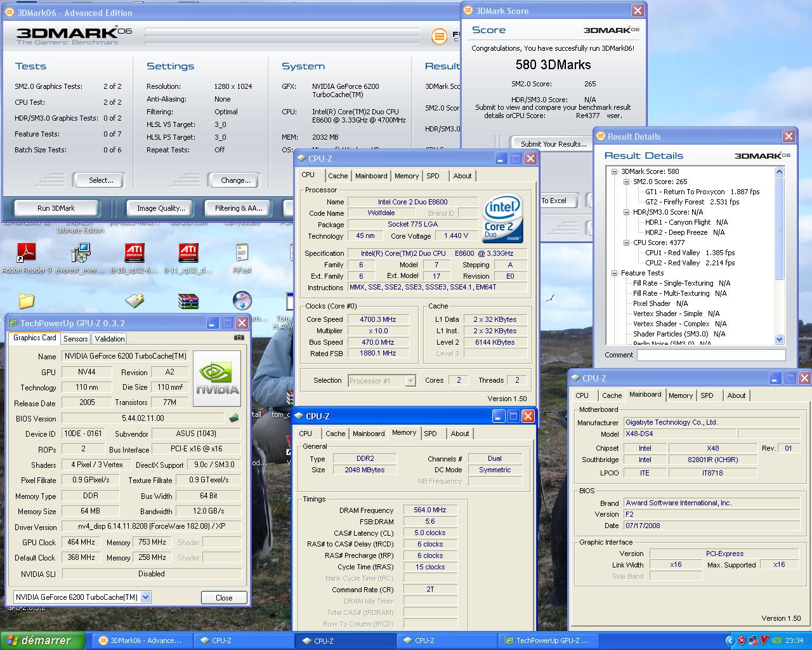Open the yellow folder icon on desktop

coord(26,300)
